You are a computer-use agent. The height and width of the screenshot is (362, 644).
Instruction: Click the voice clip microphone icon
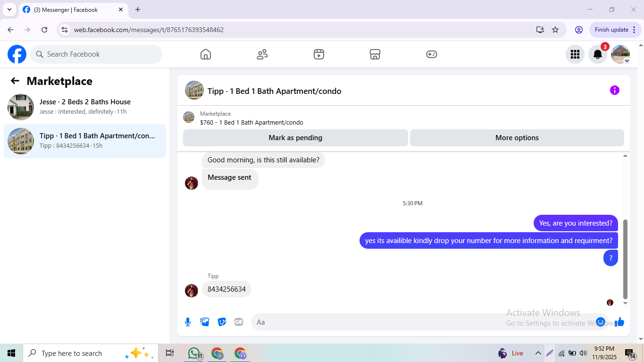[188, 322]
